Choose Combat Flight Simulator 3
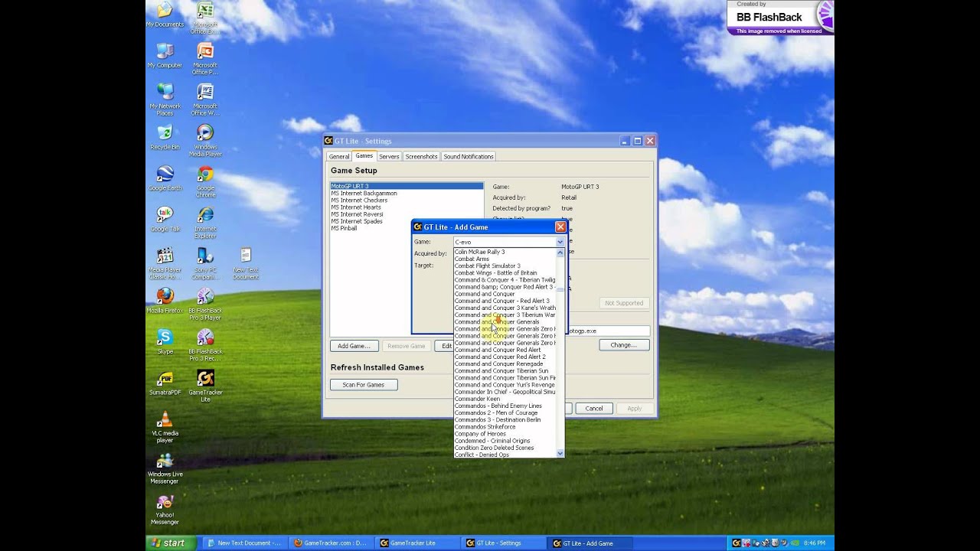 [505, 266]
